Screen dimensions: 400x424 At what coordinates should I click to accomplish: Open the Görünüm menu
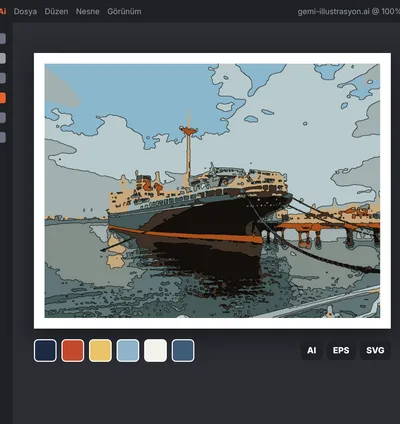tap(124, 11)
